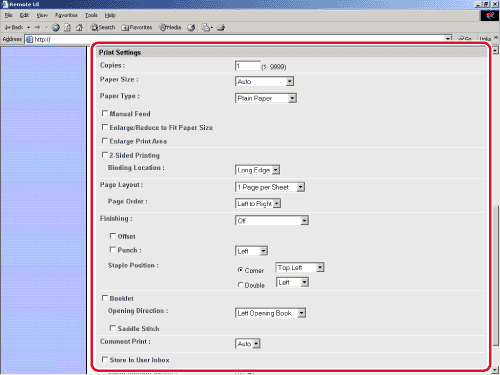Click the Go button beside Address bar
This screenshot has height=375, width=500.
[x=465, y=39]
